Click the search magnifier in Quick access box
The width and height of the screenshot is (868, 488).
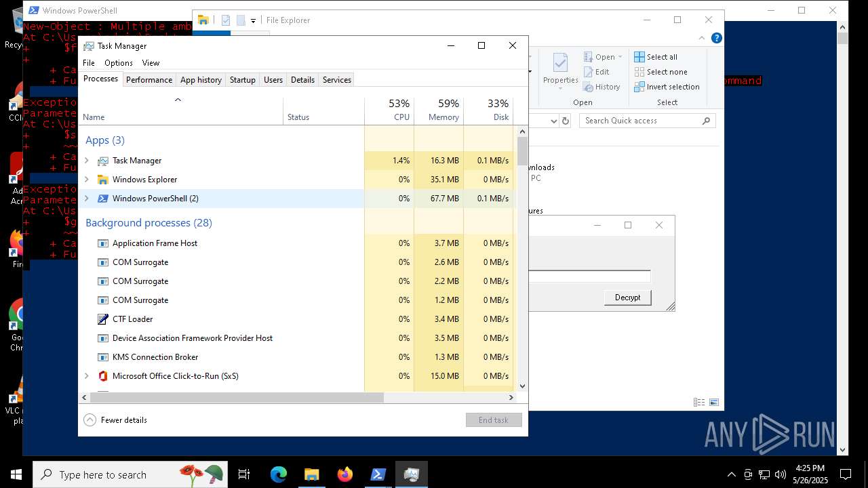click(x=706, y=121)
